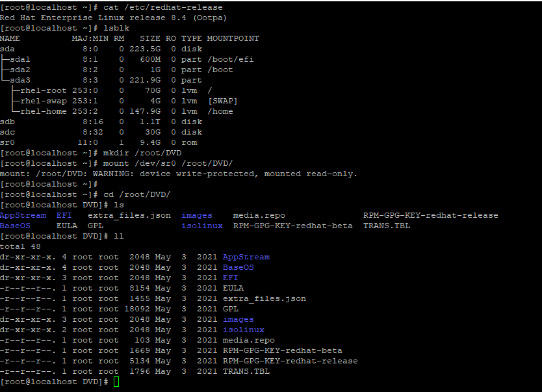Click the 'total 48' line

[x=20, y=246]
